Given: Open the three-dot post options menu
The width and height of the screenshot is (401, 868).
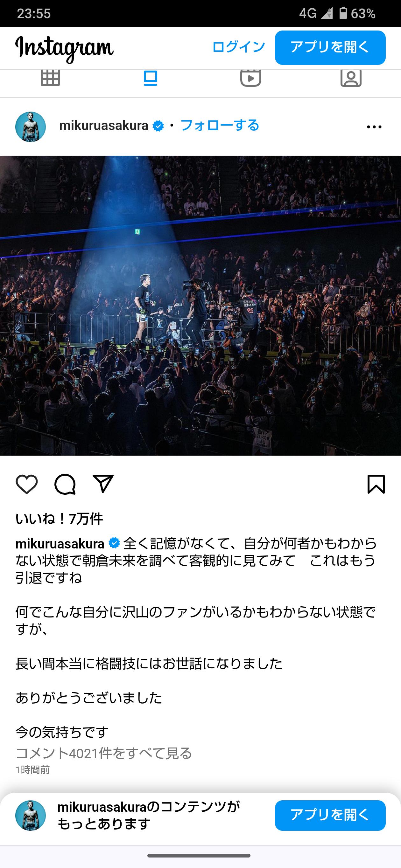Looking at the screenshot, I should pyautogui.click(x=374, y=127).
